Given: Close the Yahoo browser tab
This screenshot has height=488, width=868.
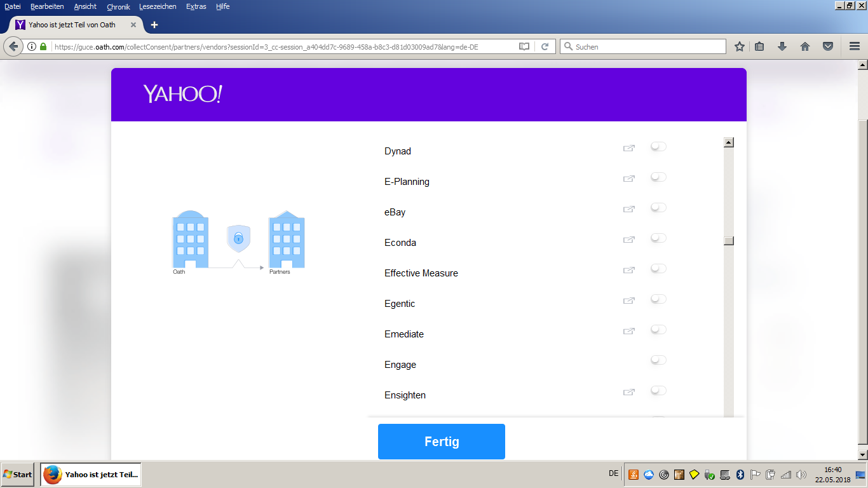Looking at the screenshot, I should click(x=133, y=25).
